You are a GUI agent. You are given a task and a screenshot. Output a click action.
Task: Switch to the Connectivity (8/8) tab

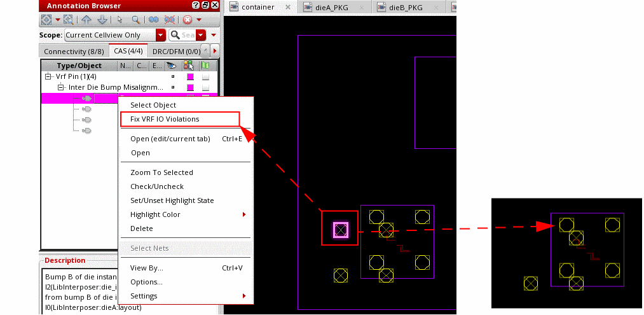(x=74, y=52)
